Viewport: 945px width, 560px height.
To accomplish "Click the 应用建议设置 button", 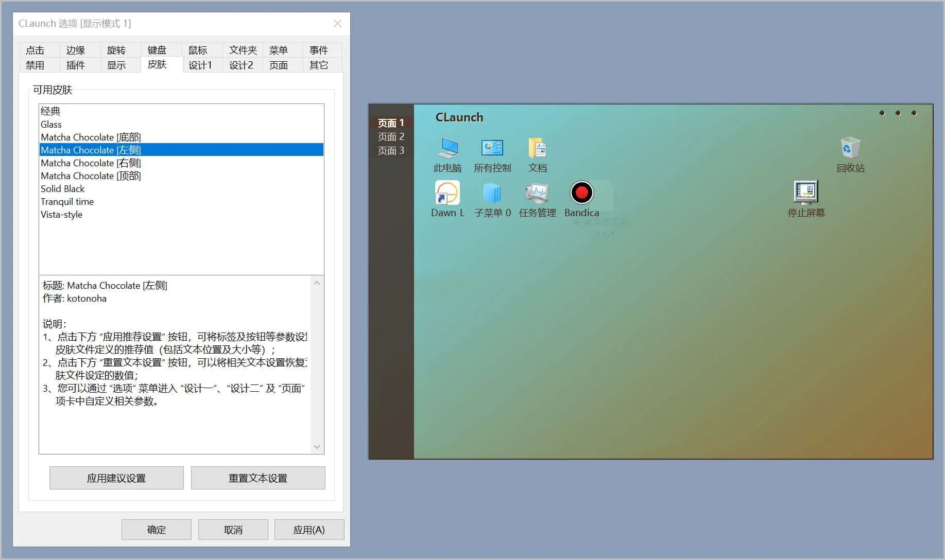I will tap(116, 478).
